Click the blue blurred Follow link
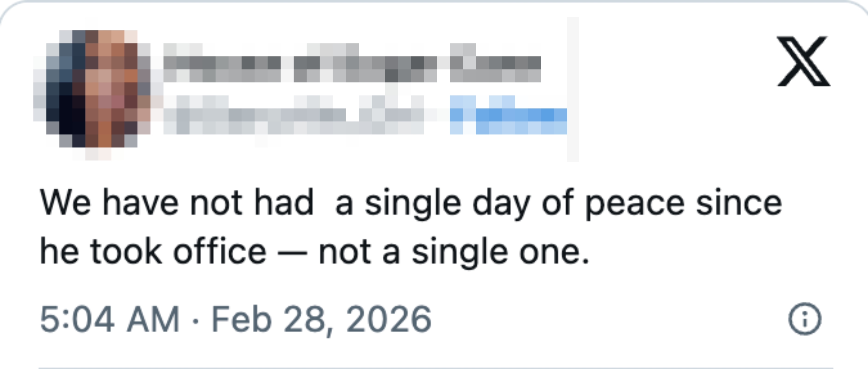Screen dimensions: 868x369 click(x=508, y=116)
